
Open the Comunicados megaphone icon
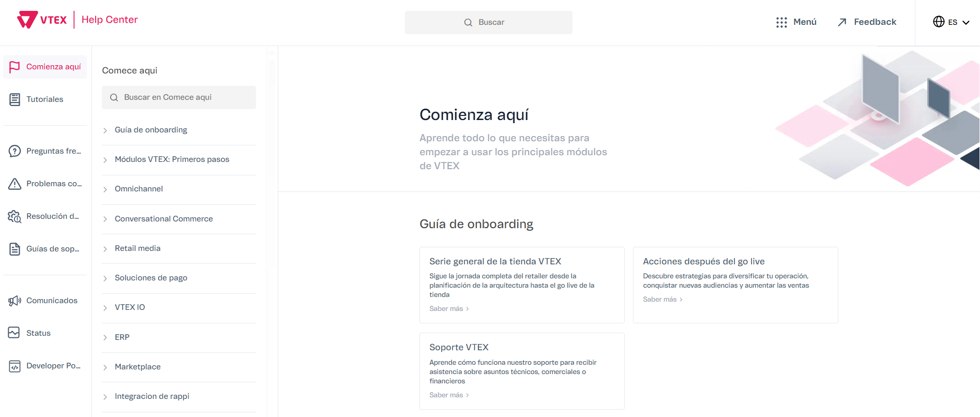pyautogui.click(x=15, y=301)
